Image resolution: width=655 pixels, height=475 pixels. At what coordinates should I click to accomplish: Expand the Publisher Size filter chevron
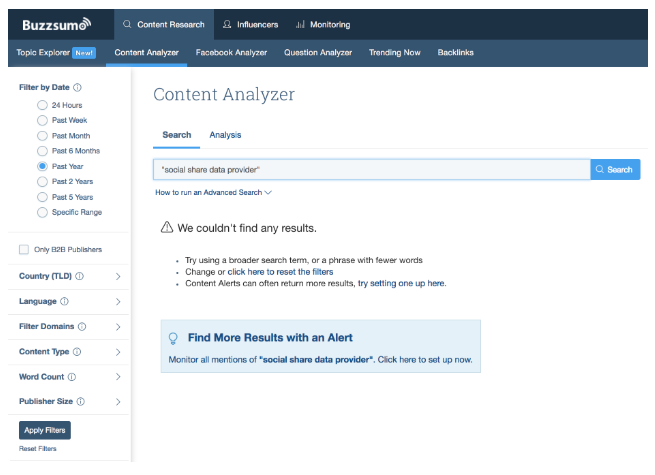pos(118,402)
